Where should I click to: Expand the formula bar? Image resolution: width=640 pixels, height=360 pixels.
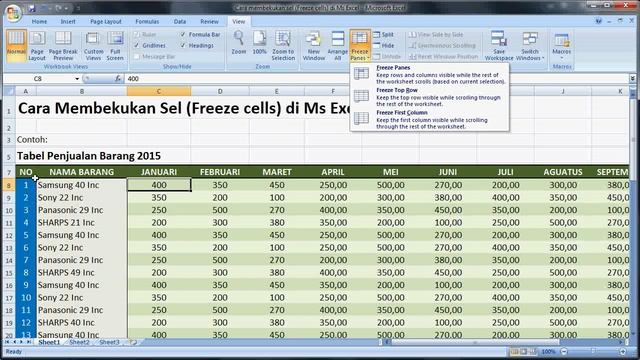(632, 78)
